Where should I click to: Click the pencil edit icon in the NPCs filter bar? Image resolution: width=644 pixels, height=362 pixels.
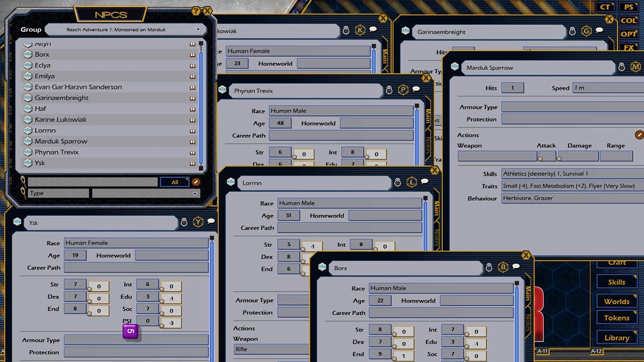pos(195,181)
